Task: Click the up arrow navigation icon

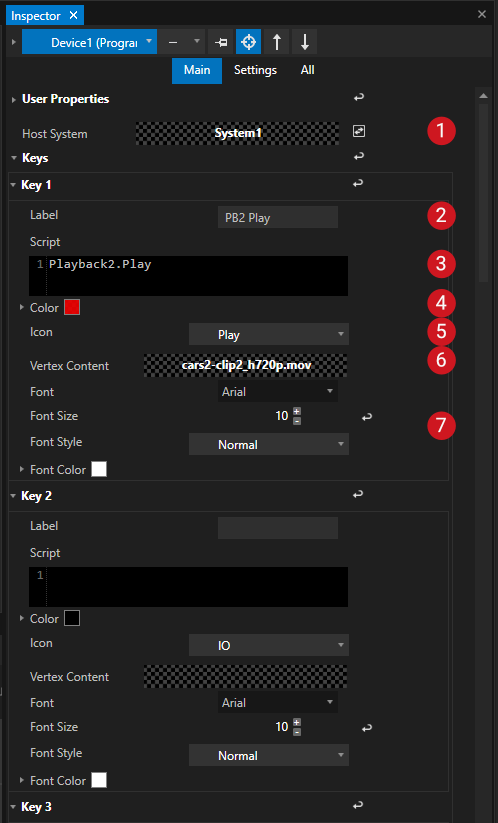Action: pos(277,42)
